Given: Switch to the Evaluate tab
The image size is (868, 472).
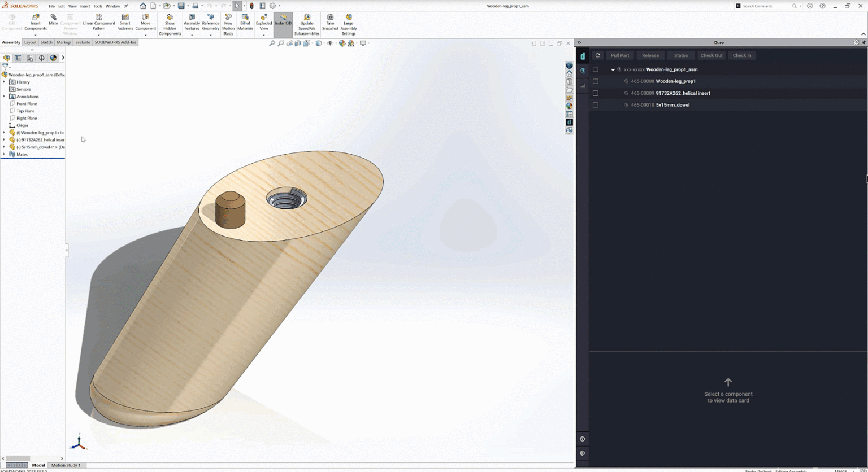Looking at the screenshot, I should pos(83,42).
